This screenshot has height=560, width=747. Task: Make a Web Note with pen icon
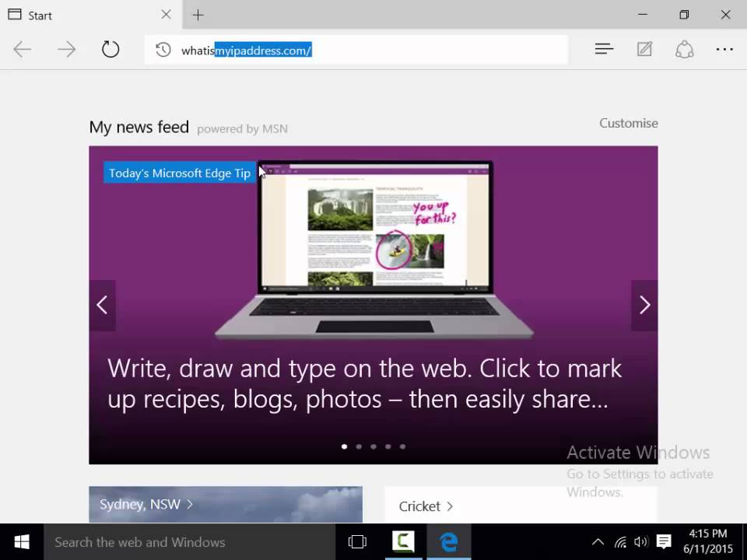644,49
